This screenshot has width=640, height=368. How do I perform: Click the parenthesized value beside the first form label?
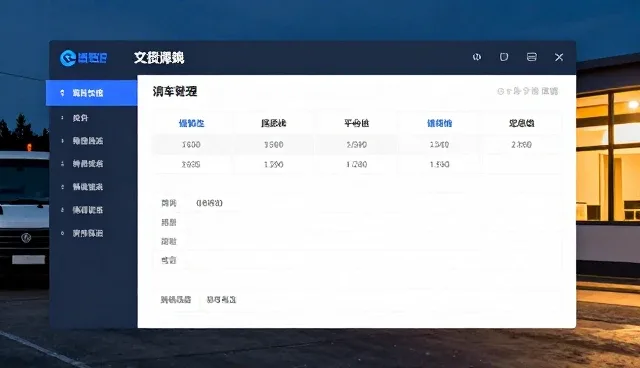pos(209,203)
